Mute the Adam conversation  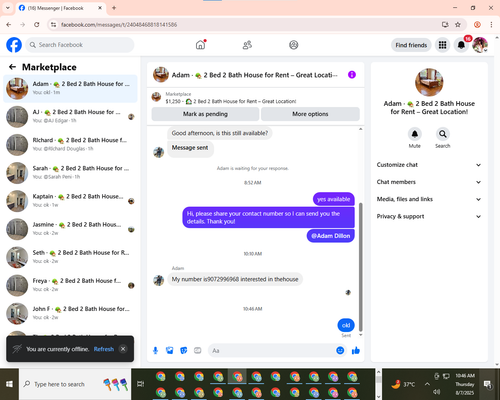point(414,134)
